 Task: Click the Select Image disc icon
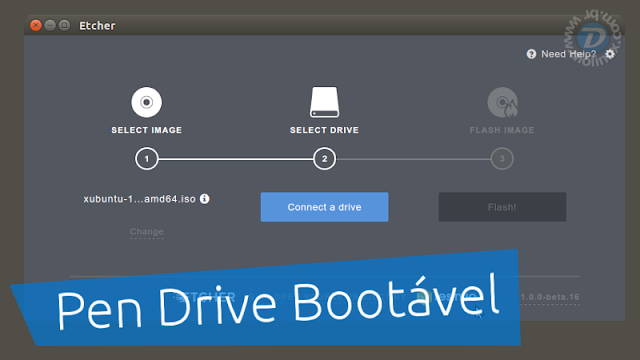147,102
